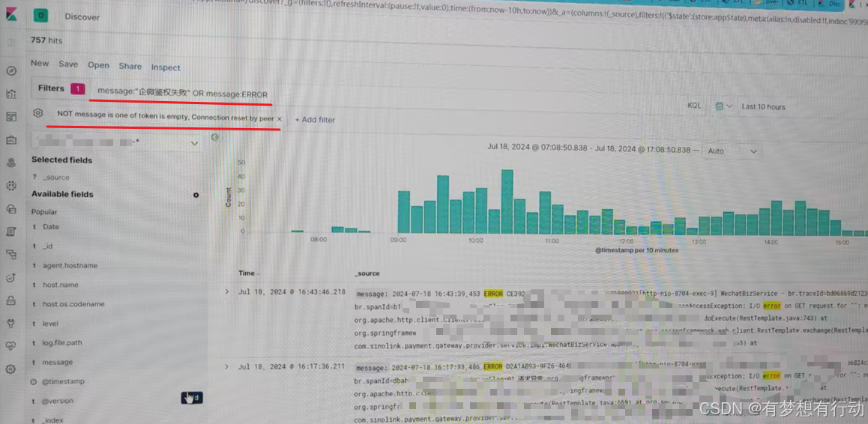The image size is (868, 424).
Task: Open Discover from the sidebar compass icon
Action: pos(11,71)
